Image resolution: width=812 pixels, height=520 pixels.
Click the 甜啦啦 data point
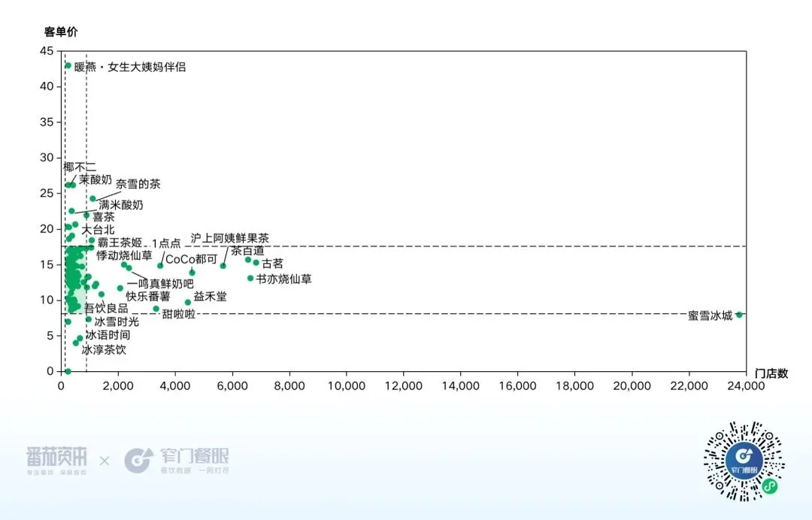click(156, 309)
